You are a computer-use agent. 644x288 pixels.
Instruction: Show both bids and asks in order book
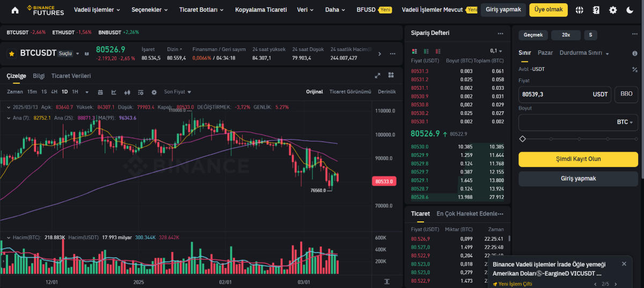coord(414,51)
